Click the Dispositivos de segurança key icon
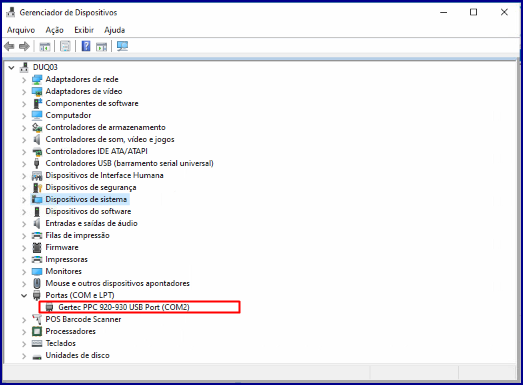Screen dimensions: 523x385 pyautogui.click(x=37, y=187)
